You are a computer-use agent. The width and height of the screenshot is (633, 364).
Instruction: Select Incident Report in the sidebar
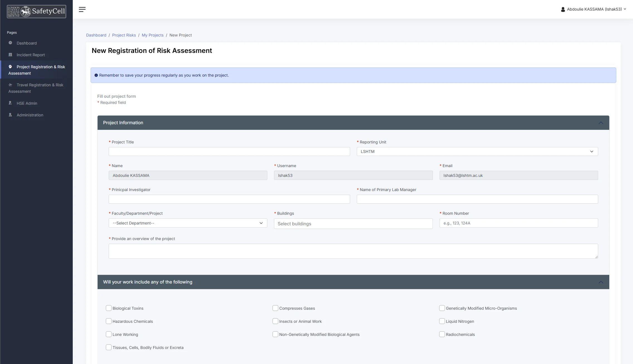(31, 55)
